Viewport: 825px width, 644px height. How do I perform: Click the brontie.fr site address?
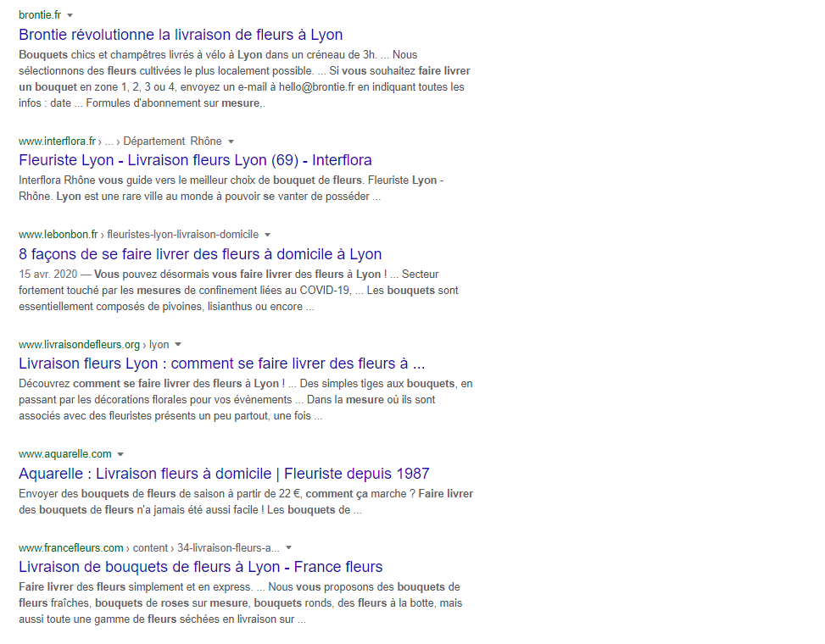[x=40, y=14]
